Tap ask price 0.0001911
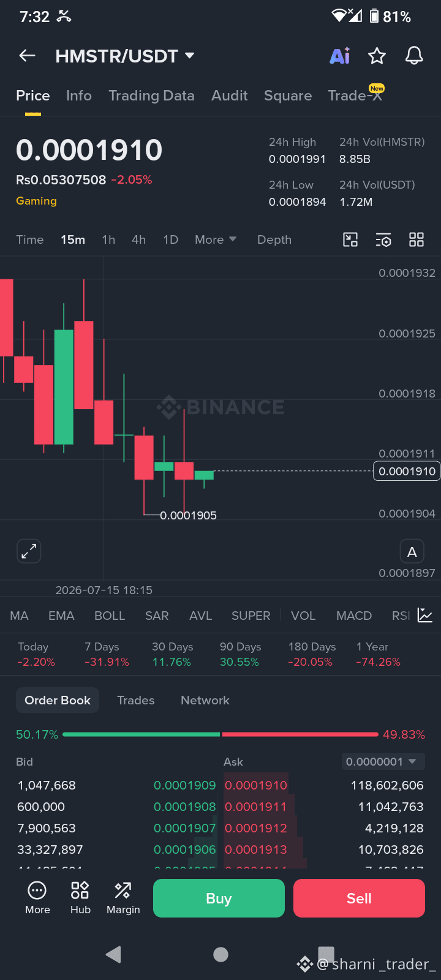Image resolution: width=441 pixels, height=980 pixels. point(256,807)
